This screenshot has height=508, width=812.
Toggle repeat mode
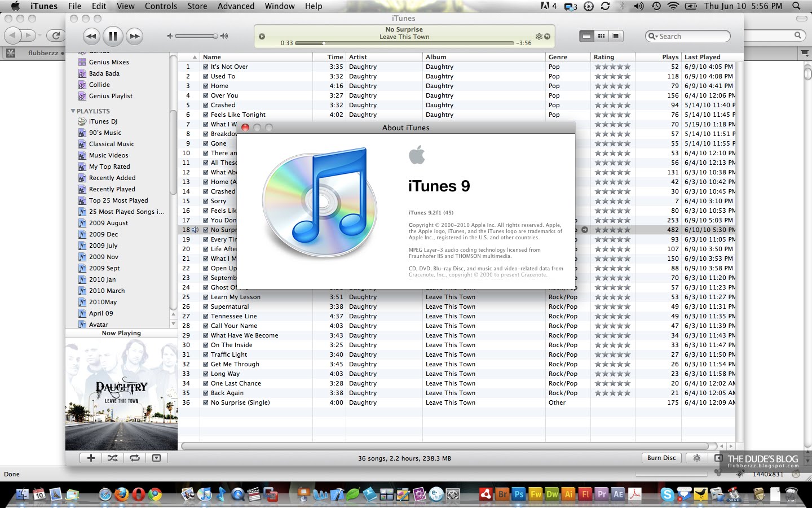click(x=134, y=458)
